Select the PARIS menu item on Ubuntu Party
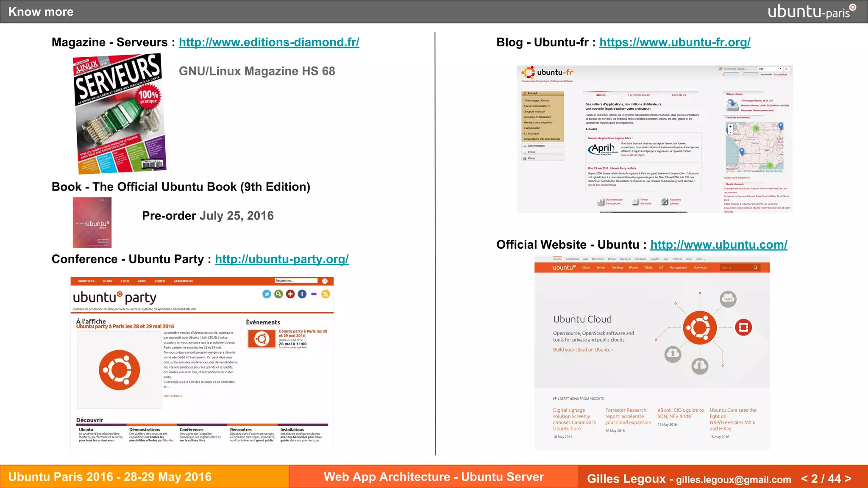The image size is (868, 488). coord(142,281)
